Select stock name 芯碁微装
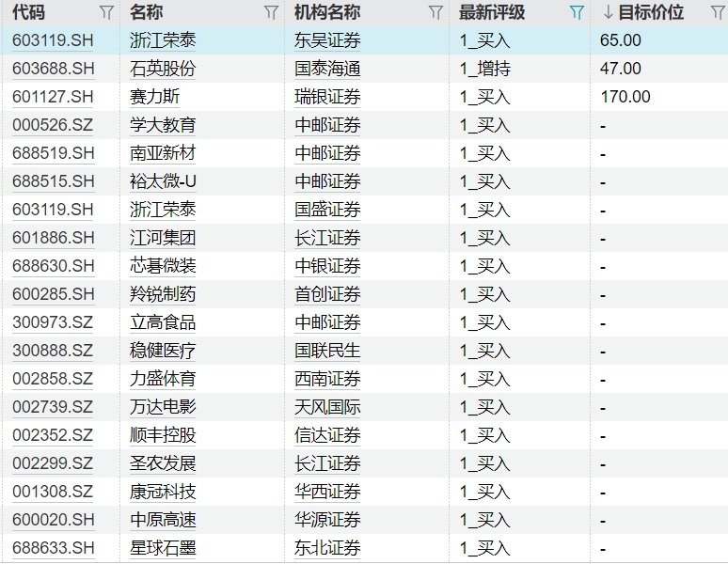The image size is (728, 564). [163, 266]
